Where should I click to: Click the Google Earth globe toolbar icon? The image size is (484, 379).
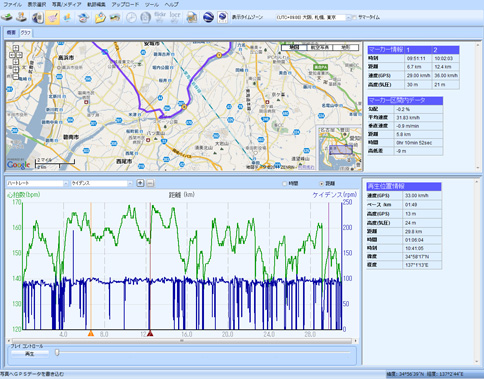click(x=208, y=17)
